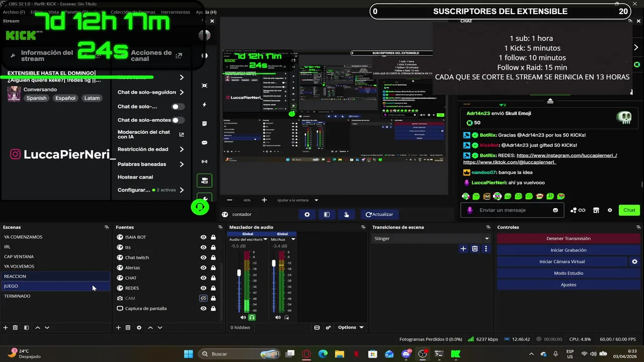The image size is (644, 362).
Task: Unlock the Captura de pantalla source
Action: pos(213,308)
